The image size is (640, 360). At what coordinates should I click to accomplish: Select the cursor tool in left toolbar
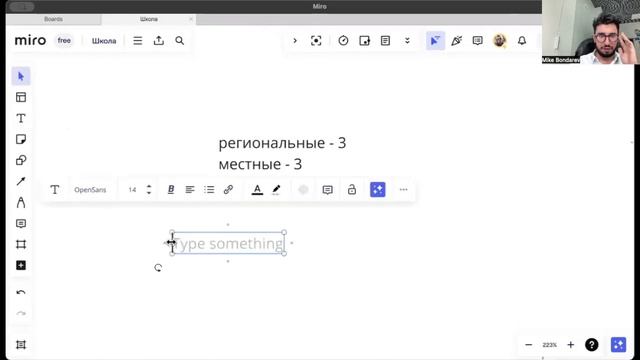(21, 76)
